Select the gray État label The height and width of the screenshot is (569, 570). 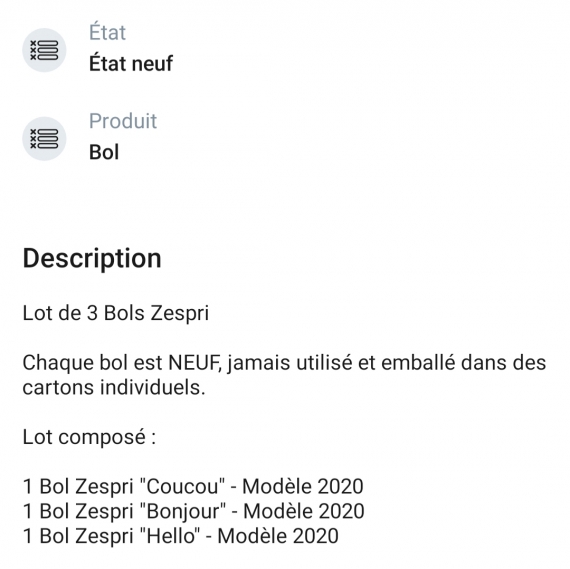pos(107,32)
